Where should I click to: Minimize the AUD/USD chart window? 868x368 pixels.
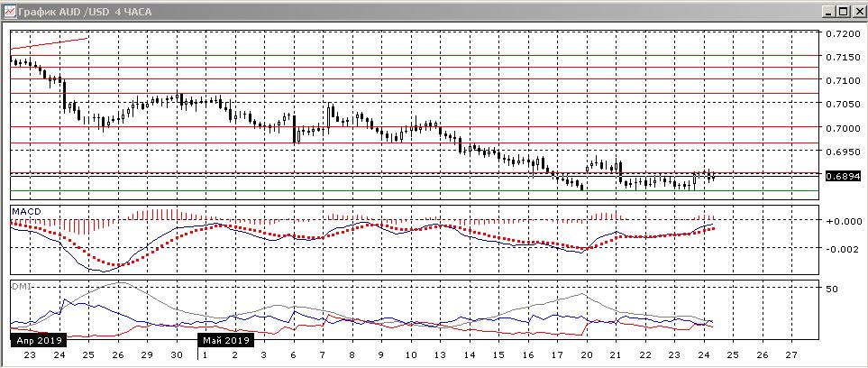coord(827,12)
